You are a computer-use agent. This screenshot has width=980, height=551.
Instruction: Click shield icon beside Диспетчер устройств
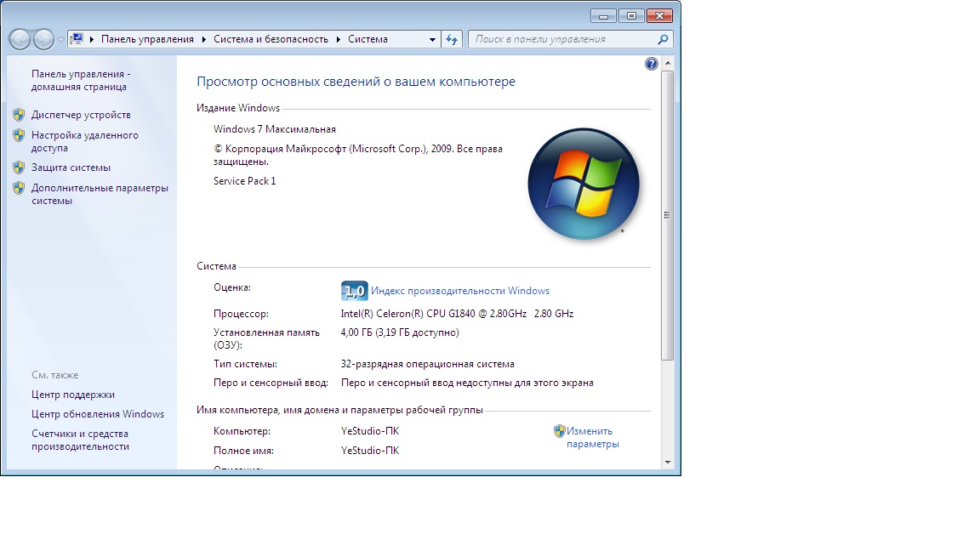click(19, 115)
